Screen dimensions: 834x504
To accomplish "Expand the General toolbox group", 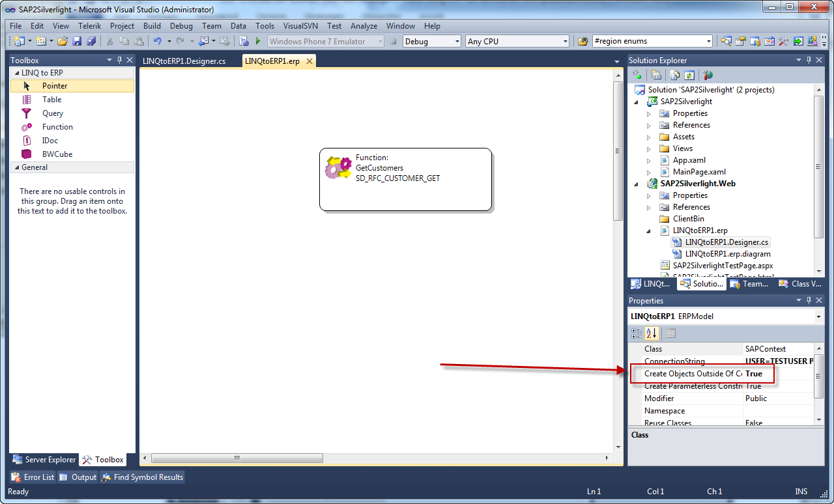I will pyautogui.click(x=16, y=167).
